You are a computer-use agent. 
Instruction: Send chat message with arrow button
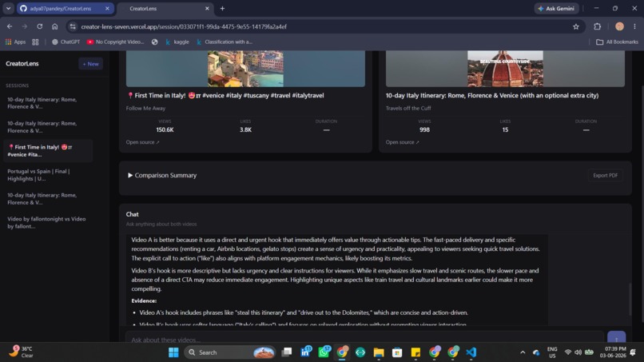617,337
